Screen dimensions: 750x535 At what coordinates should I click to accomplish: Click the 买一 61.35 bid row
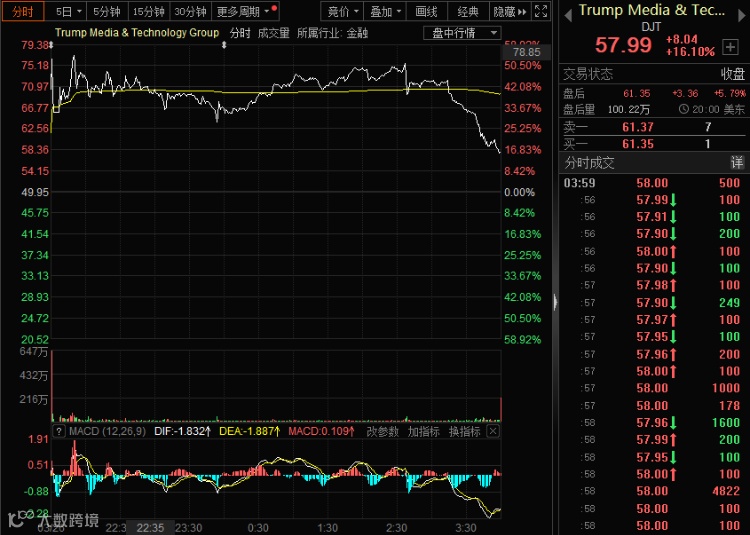click(x=654, y=144)
